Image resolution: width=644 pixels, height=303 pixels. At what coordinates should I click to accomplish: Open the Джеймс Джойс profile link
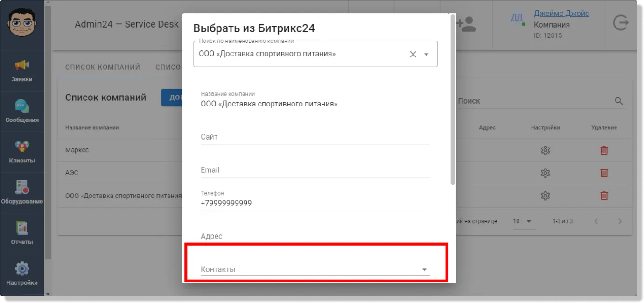click(x=561, y=14)
